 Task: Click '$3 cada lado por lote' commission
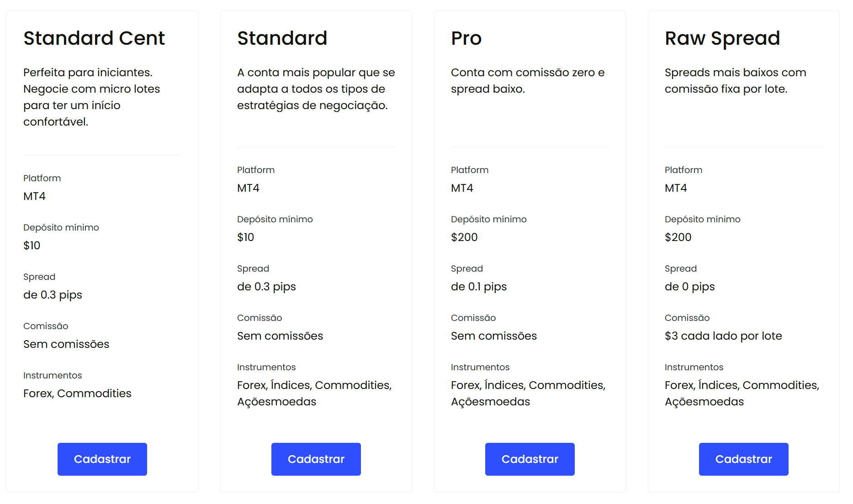(723, 336)
